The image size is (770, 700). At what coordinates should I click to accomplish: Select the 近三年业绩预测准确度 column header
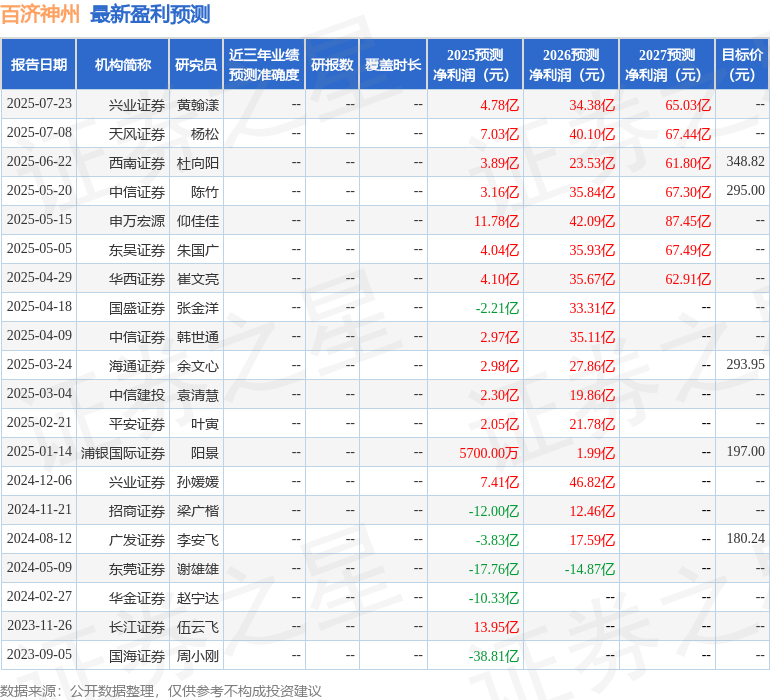[x=264, y=64]
